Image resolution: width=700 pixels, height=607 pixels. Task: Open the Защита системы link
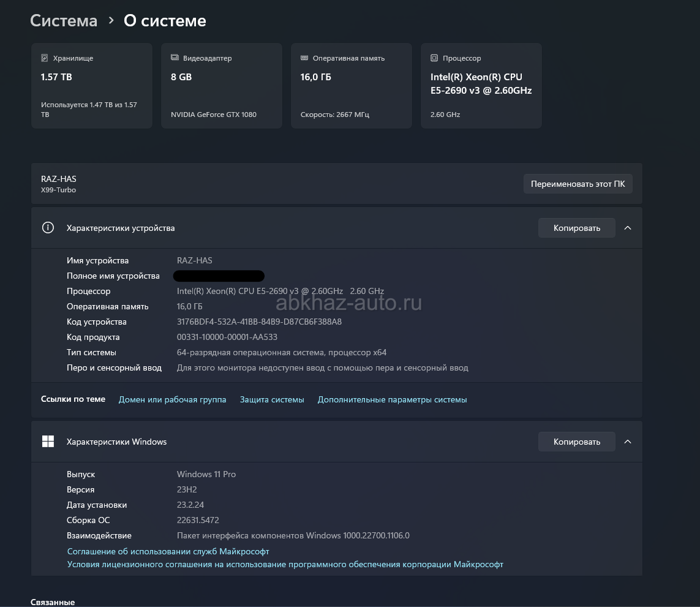coord(272,399)
